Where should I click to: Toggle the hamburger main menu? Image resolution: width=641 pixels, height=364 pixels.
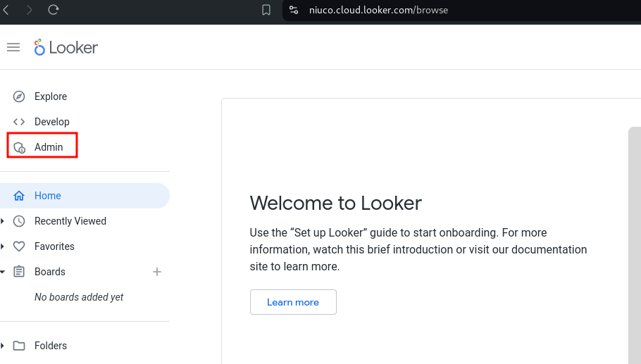[13, 47]
